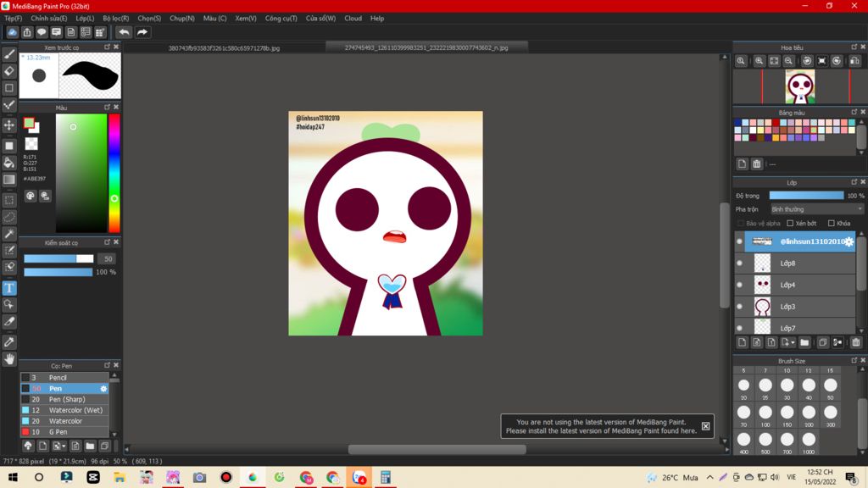This screenshot has height=488, width=868.
Task: Open the Chỉnh sửa(E) menu
Action: pos(48,19)
